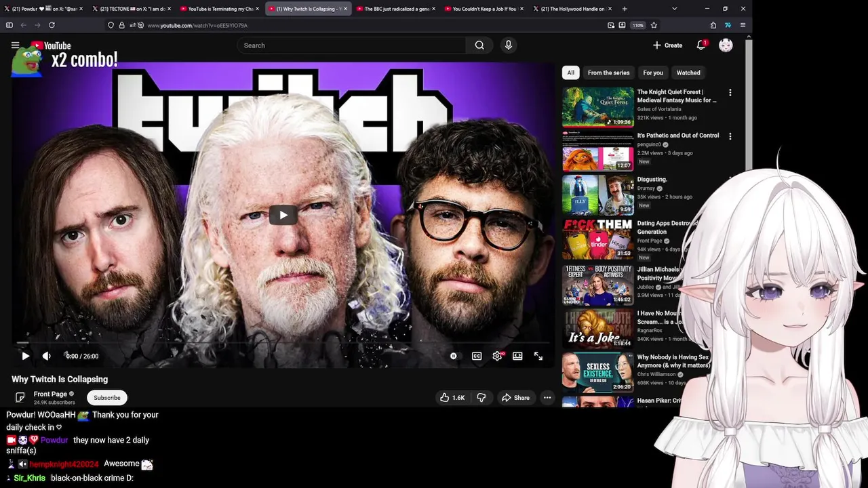This screenshot has height=488, width=868.
Task: Open the It's a Joke video thumbnail
Action: point(597,327)
